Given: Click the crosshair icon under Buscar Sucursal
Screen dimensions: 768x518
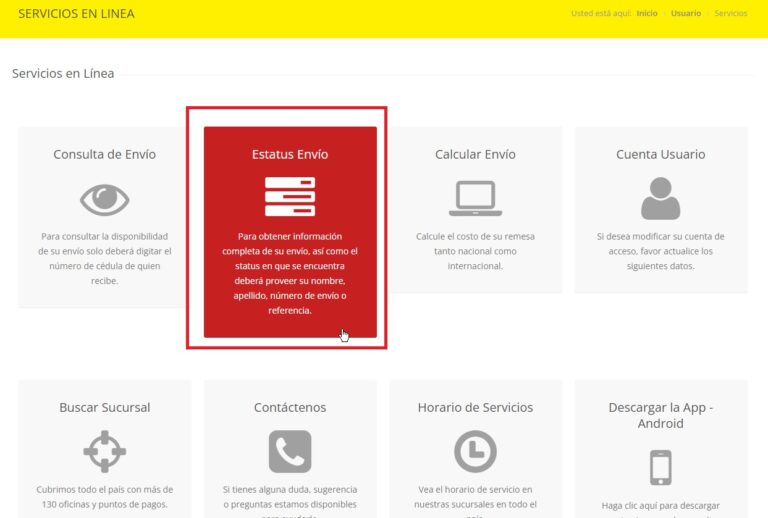Looking at the screenshot, I should [104, 451].
